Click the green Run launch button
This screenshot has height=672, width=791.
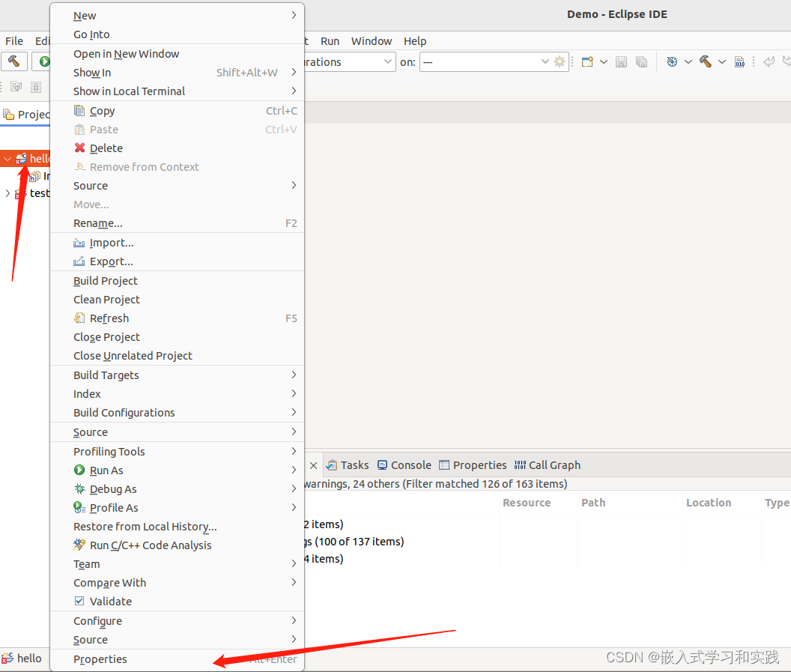coord(44,61)
